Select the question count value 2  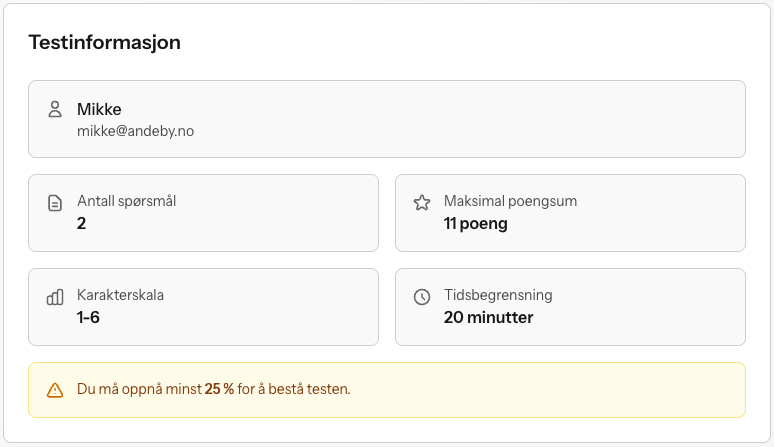click(x=82, y=223)
